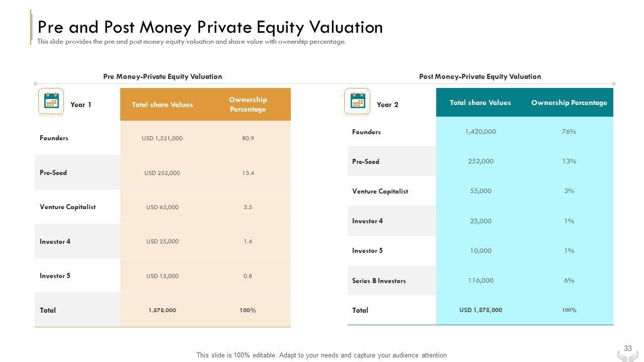This screenshot has height=362, width=644.
Task: Select the 'Post Money-Private Equity Valuation' heading
Action: coord(480,76)
